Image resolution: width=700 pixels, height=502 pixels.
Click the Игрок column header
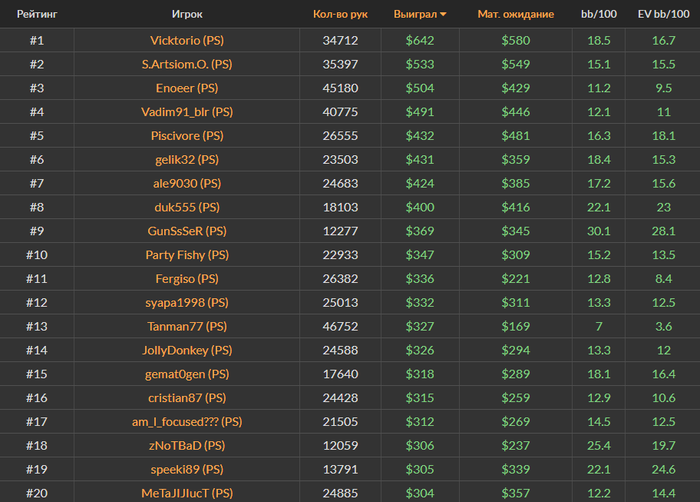[x=187, y=14]
